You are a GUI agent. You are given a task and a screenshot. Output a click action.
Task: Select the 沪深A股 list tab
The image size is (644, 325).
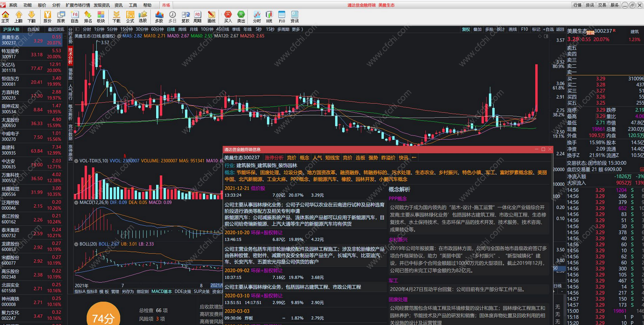tap(11, 29)
